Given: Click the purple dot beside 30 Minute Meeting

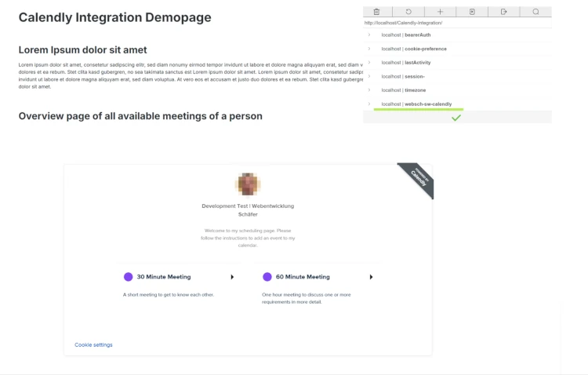Looking at the screenshot, I should point(129,277).
